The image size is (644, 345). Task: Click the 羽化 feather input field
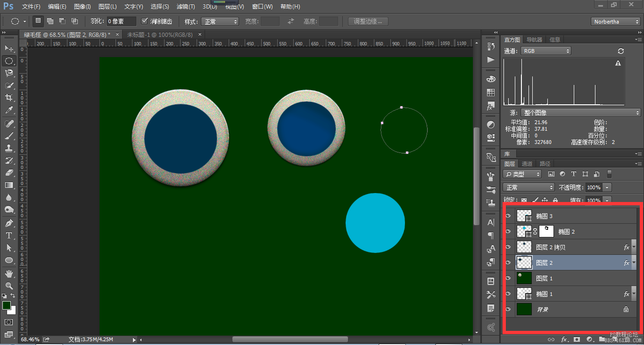click(x=121, y=21)
